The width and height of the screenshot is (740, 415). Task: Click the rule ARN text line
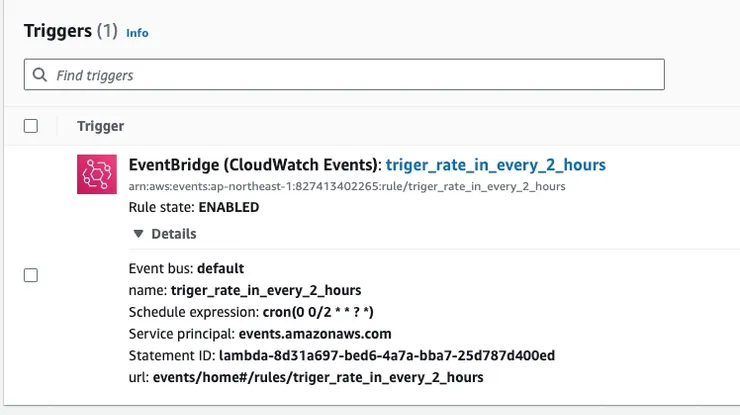[x=347, y=186]
